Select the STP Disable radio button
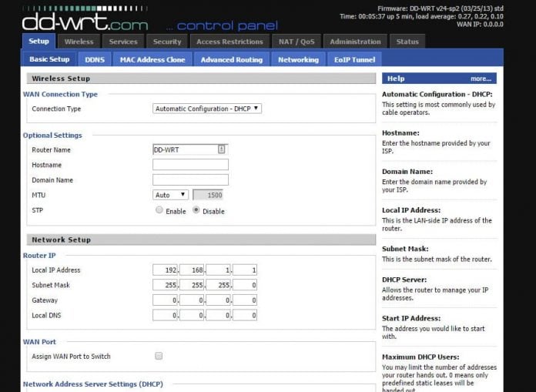This screenshot has width=536, height=392. (196, 210)
